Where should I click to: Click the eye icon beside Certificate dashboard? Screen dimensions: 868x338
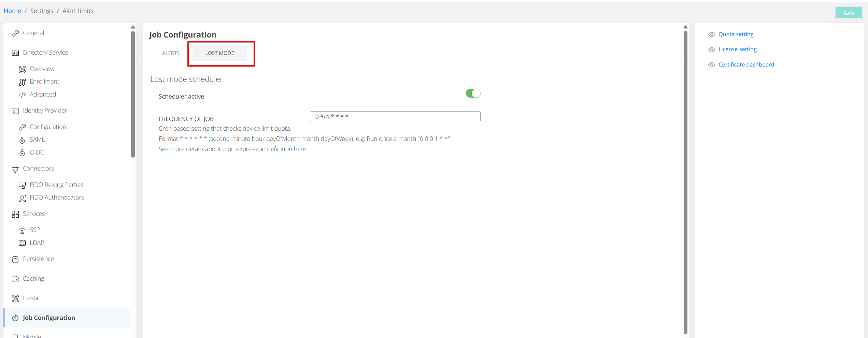coord(711,65)
